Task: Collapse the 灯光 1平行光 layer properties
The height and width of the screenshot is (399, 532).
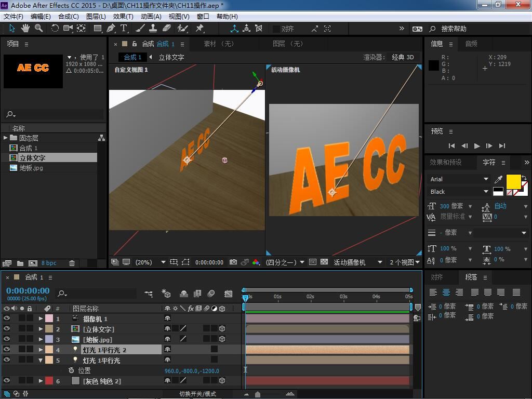Action: (x=41, y=360)
